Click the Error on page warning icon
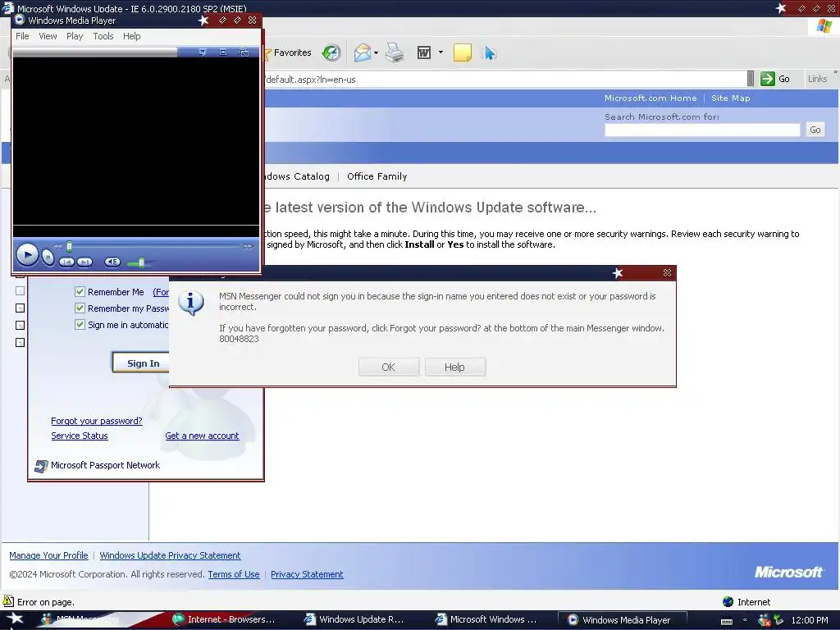Image resolution: width=840 pixels, height=630 pixels. (x=7, y=601)
